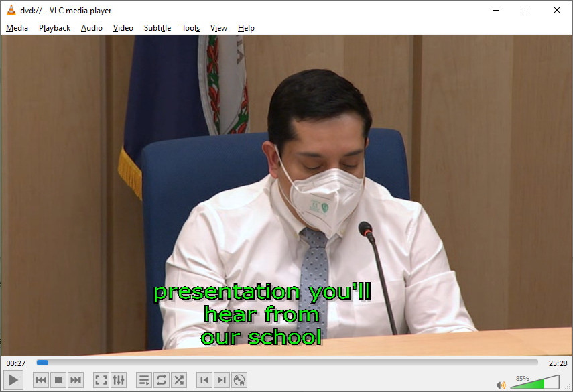The height and width of the screenshot is (392, 573).
Task: Seek along the playback progress bar
Action: click(288, 363)
